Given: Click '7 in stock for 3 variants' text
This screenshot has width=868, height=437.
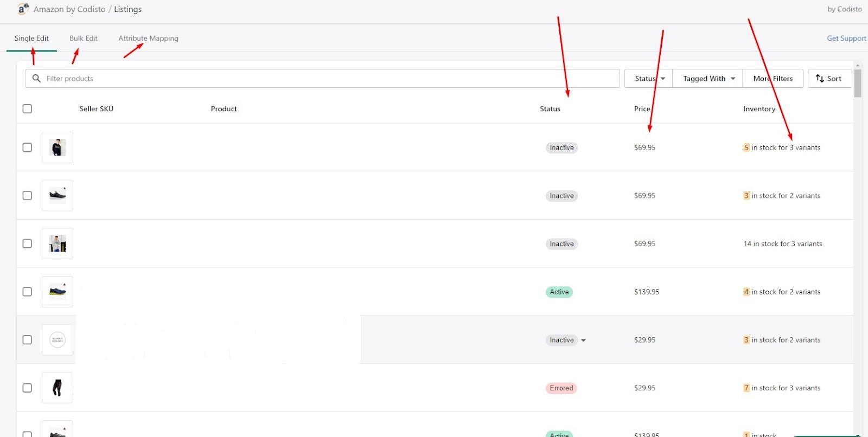Looking at the screenshot, I should coord(782,388).
